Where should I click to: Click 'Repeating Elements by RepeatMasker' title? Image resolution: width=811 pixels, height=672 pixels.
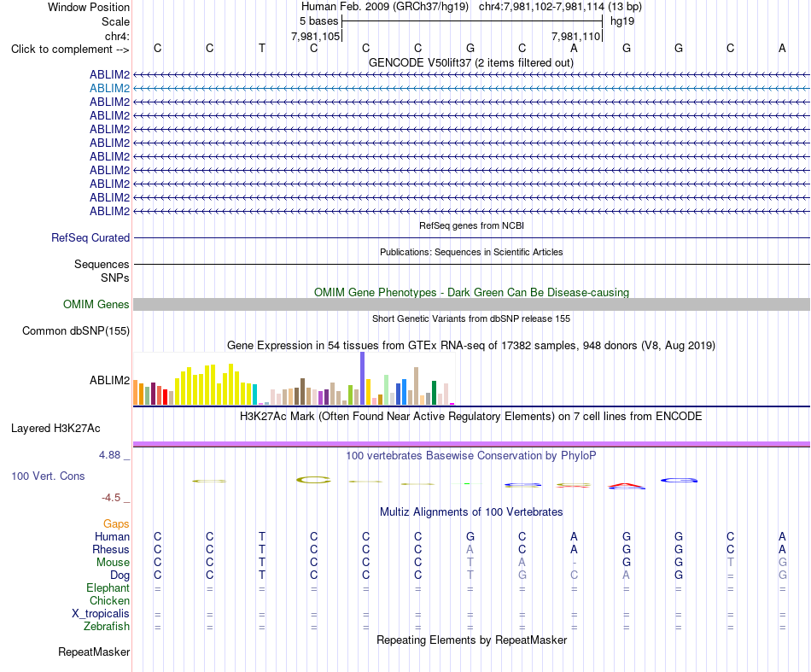(471, 640)
